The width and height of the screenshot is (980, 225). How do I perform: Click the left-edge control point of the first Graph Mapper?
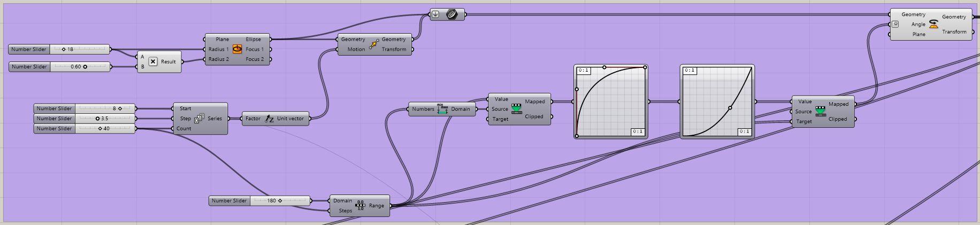(577, 89)
